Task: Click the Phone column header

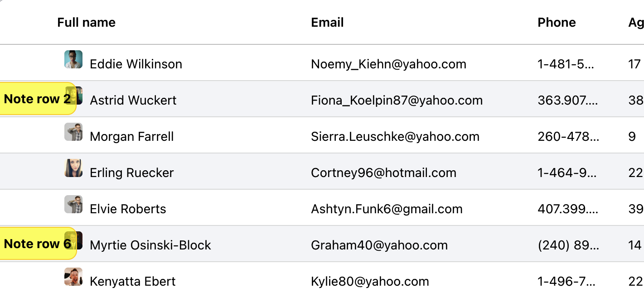Action: click(x=557, y=23)
